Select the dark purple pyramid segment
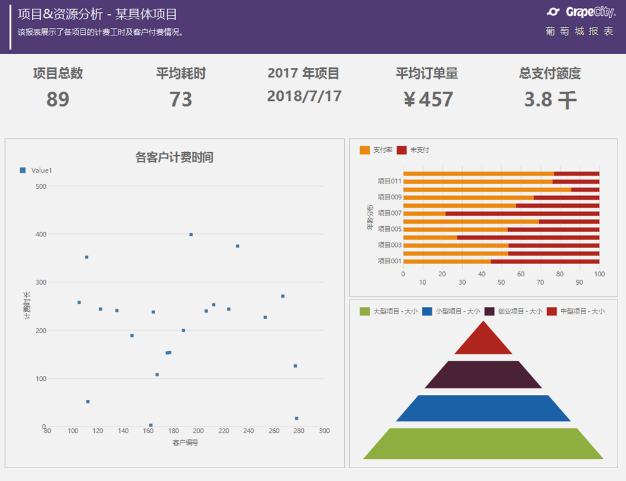The image size is (626, 481). point(484,374)
